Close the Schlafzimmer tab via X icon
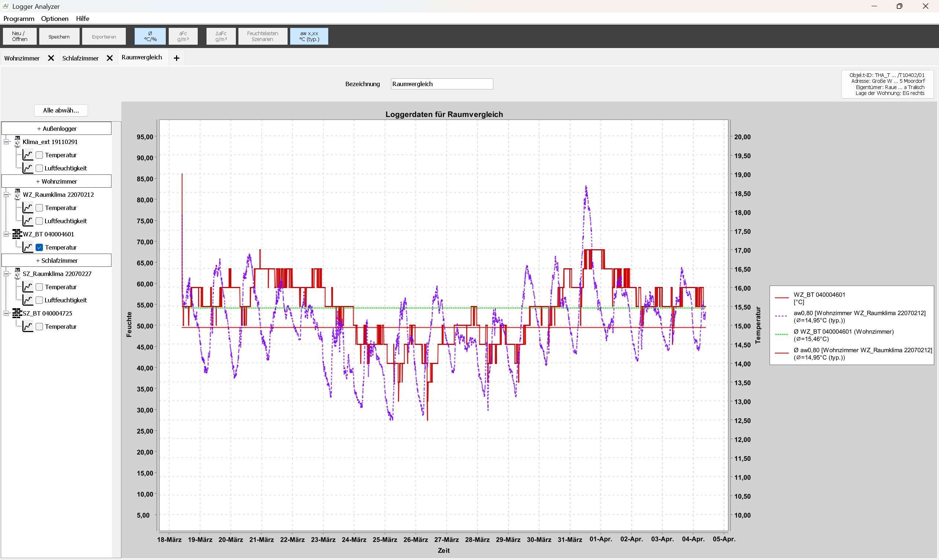This screenshot has height=560, width=939. 110,58
